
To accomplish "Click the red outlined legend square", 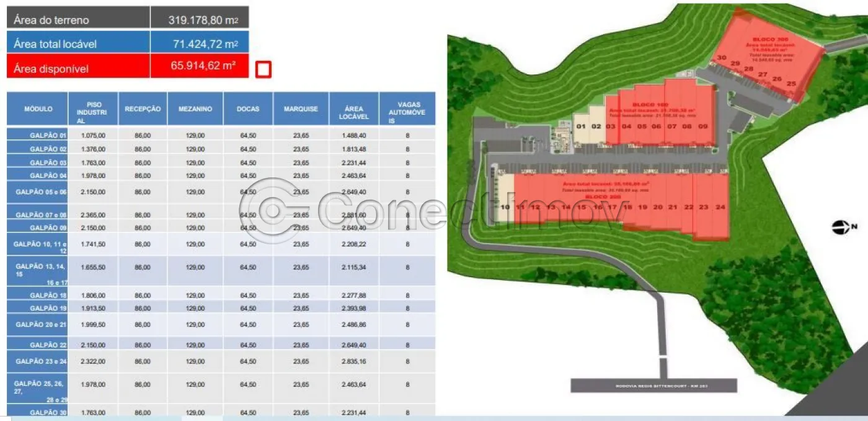I will [263, 69].
